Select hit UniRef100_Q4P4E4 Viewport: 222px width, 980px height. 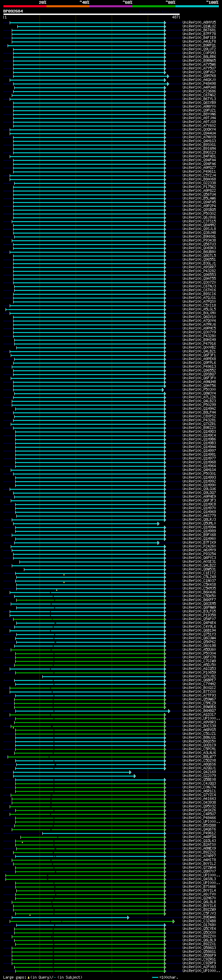coord(199,623)
